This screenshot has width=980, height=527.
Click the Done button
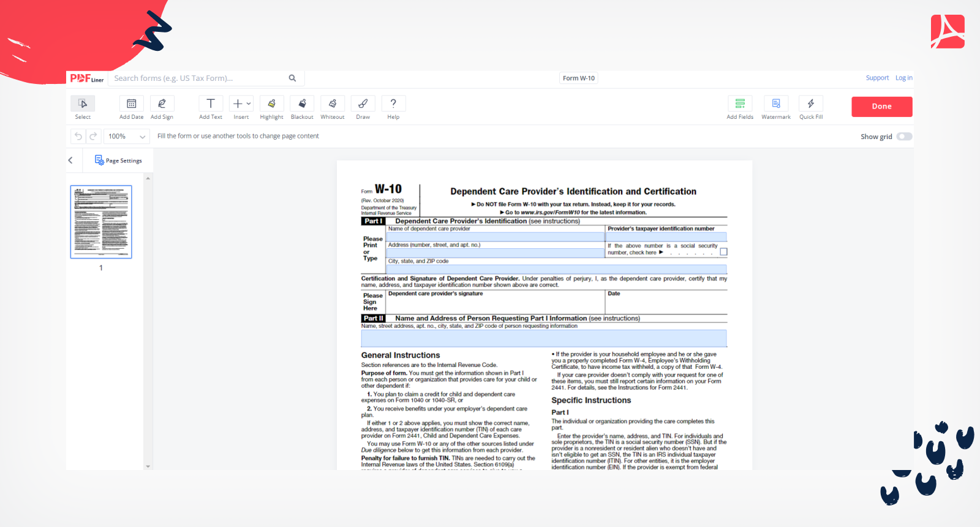pyautogui.click(x=882, y=107)
